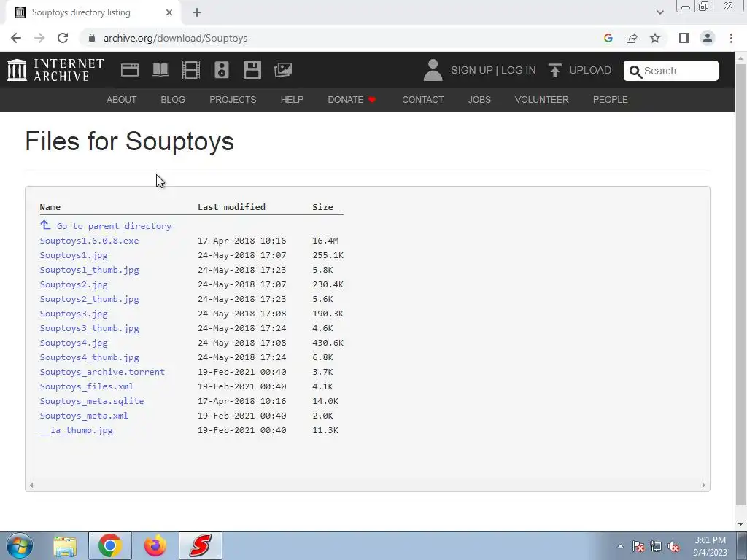Open Souptoys1_thumb.jpg link
The height and width of the screenshot is (560, 747).
pyautogui.click(x=90, y=270)
